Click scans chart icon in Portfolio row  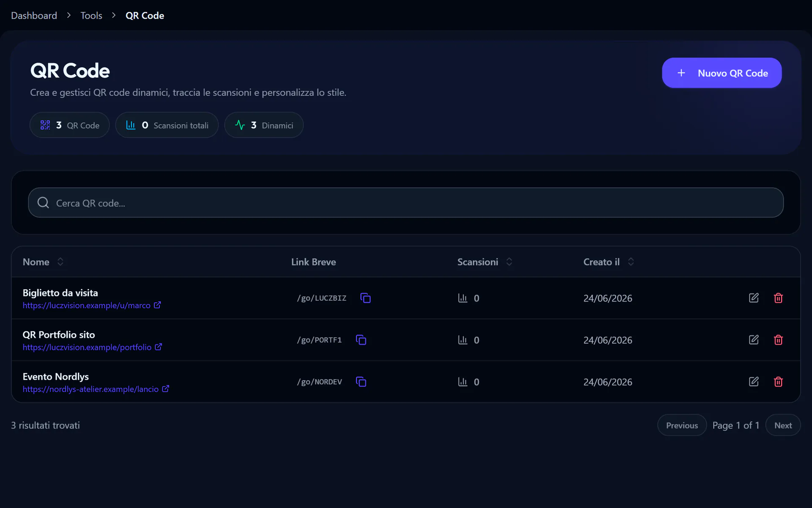tap(463, 340)
